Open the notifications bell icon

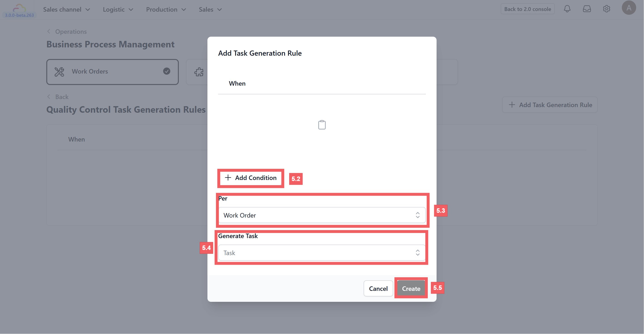(567, 9)
